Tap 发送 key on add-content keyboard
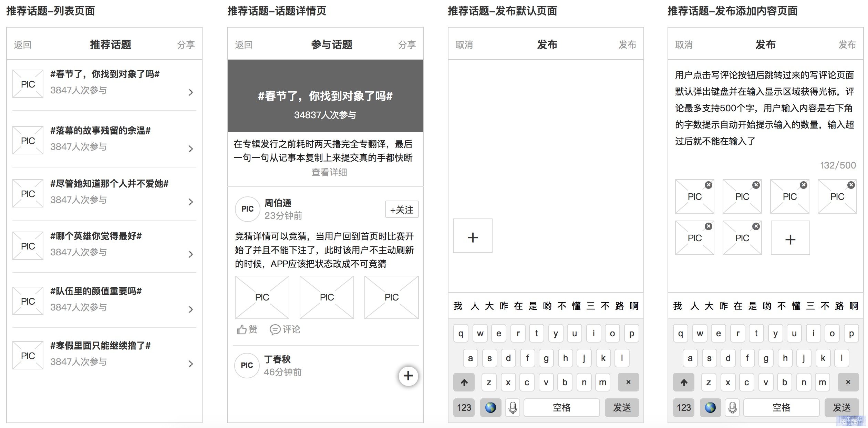This screenshot has height=428, width=868. click(x=841, y=408)
